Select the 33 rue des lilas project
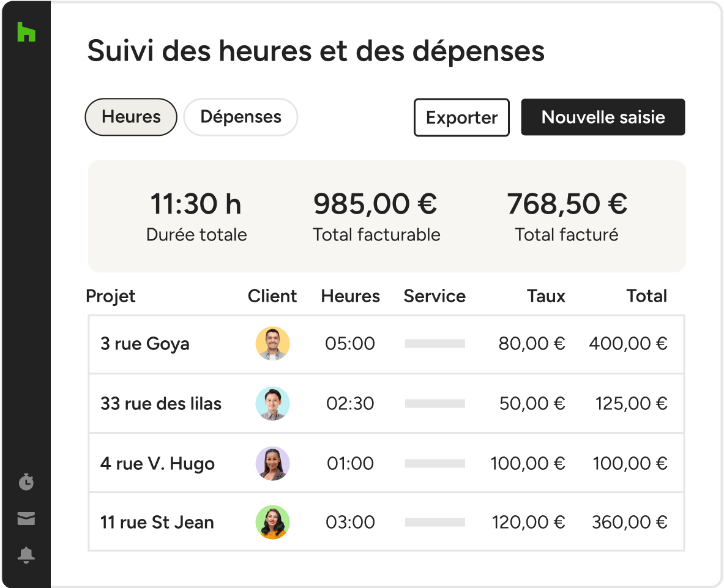Image resolution: width=724 pixels, height=588 pixels. point(161,404)
